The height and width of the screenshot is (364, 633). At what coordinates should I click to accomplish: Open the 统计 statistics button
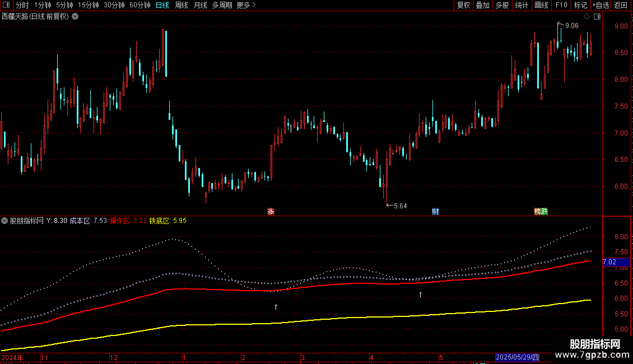point(522,5)
